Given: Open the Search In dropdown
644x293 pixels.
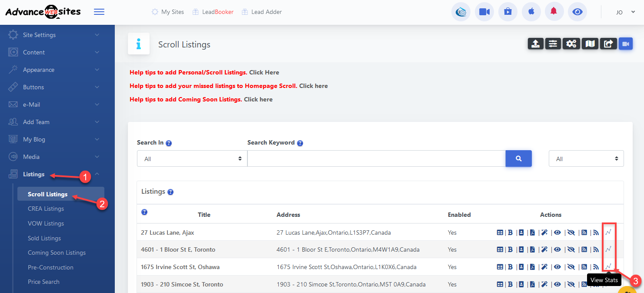Looking at the screenshot, I should coord(192,159).
